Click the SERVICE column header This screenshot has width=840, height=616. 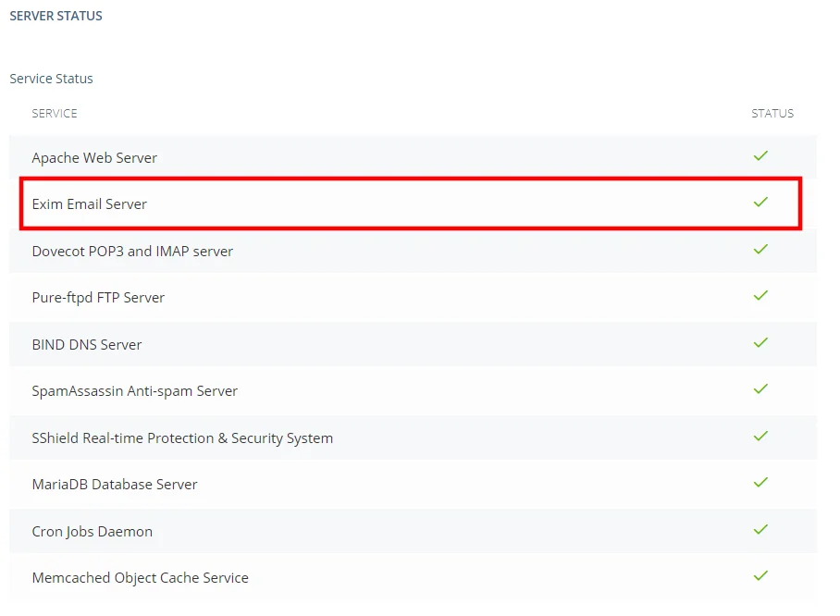point(54,113)
